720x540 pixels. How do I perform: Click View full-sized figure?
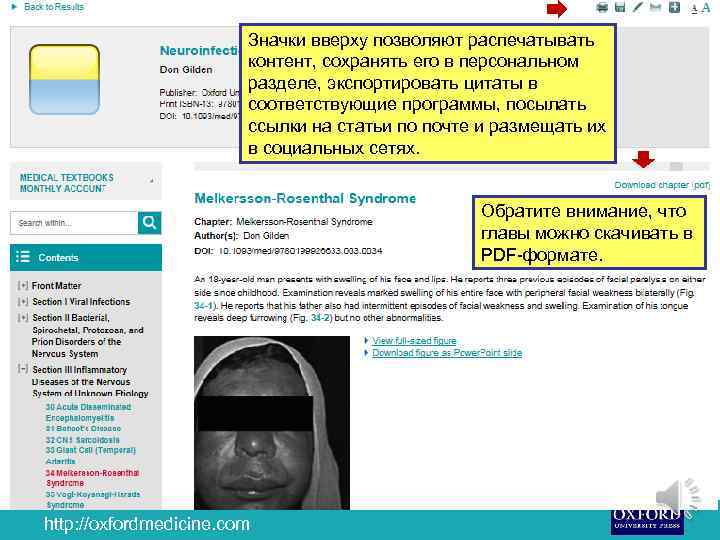point(414,341)
